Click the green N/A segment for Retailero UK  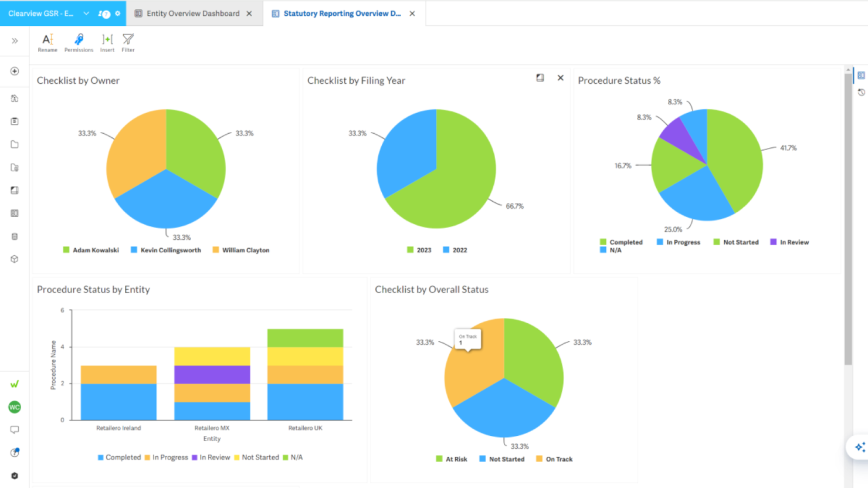pos(305,338)
